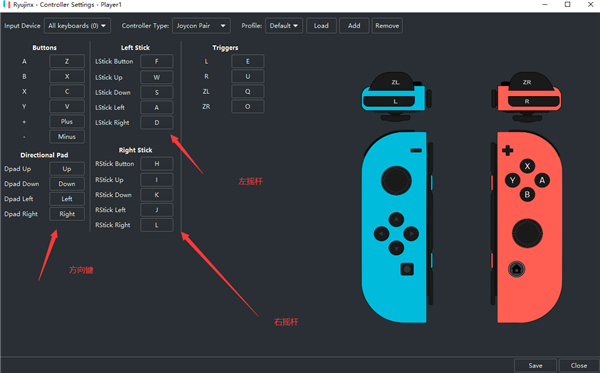Open the Input Device dropdown
This screenshot has width=600, height=373.
coord(77,26)
